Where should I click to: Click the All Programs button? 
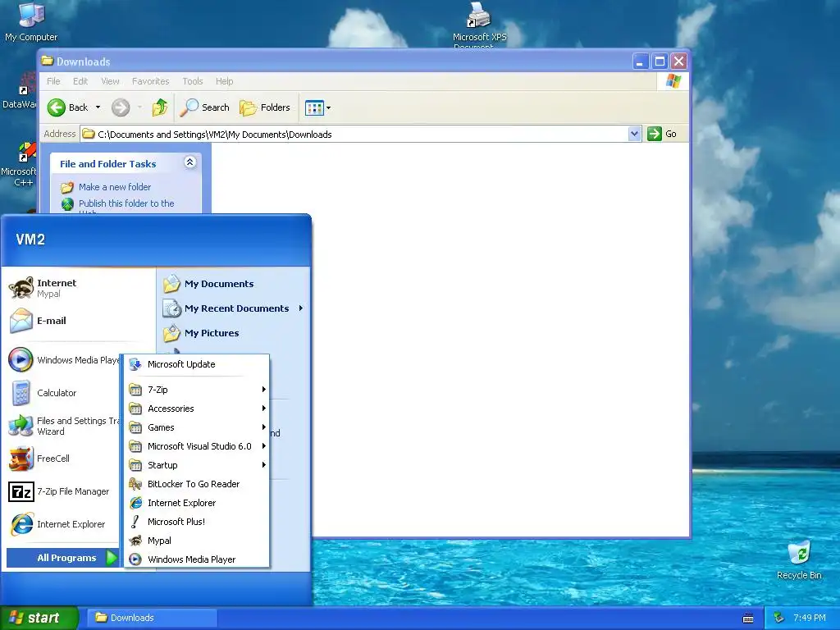[x=62, y=558]
